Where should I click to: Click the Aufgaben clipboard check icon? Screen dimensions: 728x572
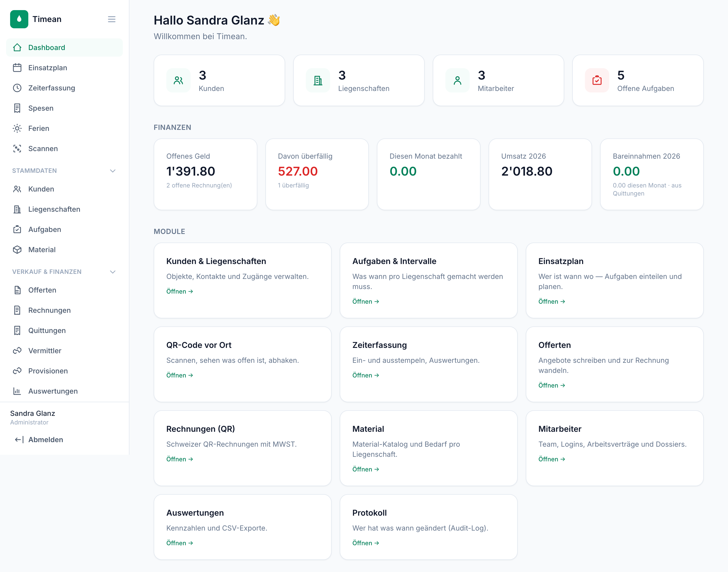click(x=17, y=229)
